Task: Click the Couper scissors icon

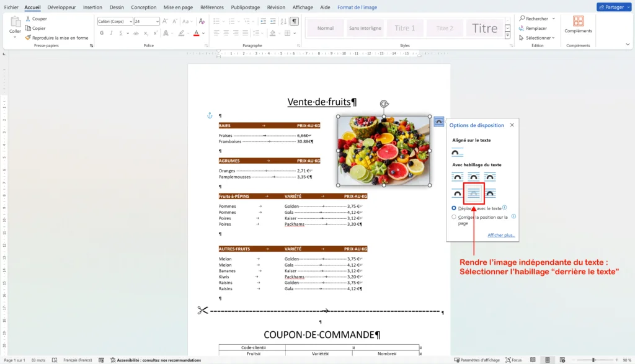Action: pos(28,19)
